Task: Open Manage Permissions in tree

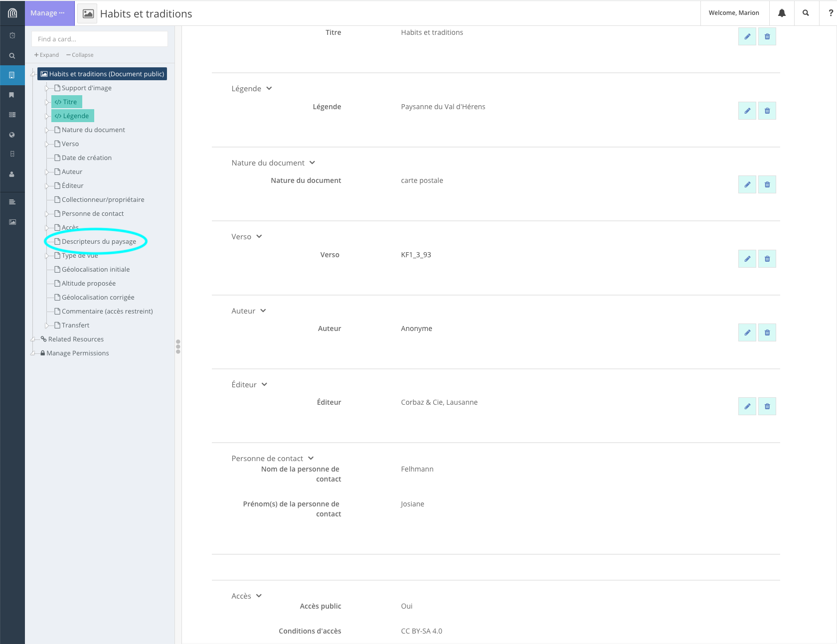Action: (77, 353)
